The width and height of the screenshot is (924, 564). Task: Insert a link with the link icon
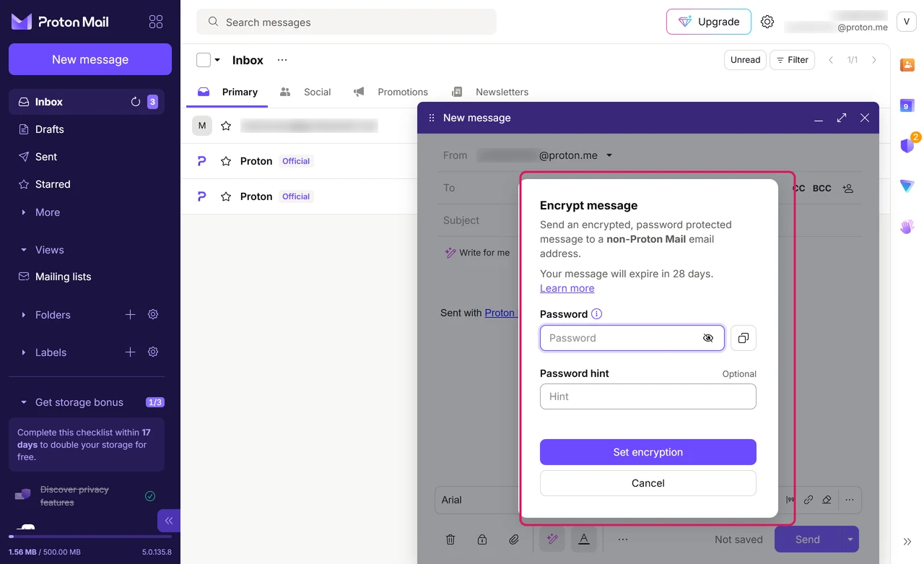(x=808, y=500)
